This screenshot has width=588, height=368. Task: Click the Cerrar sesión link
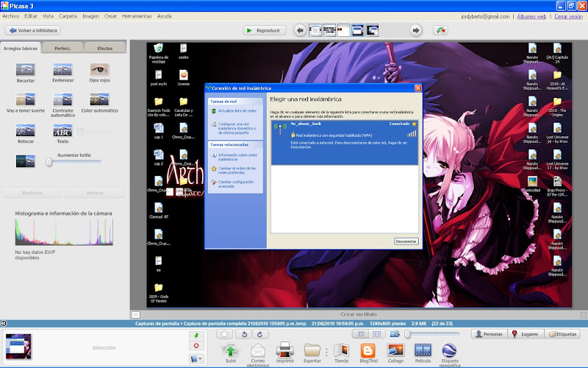tap(568, 16)
